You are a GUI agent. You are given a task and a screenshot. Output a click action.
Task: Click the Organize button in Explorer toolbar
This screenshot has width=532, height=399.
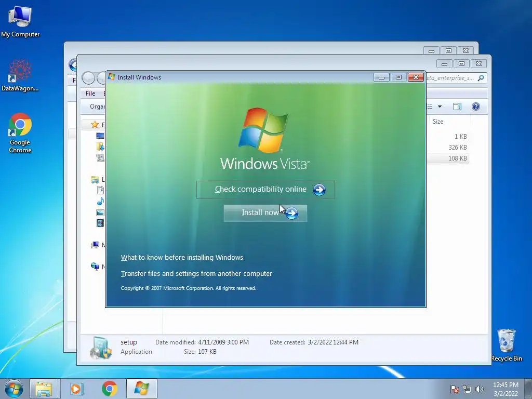96,107
